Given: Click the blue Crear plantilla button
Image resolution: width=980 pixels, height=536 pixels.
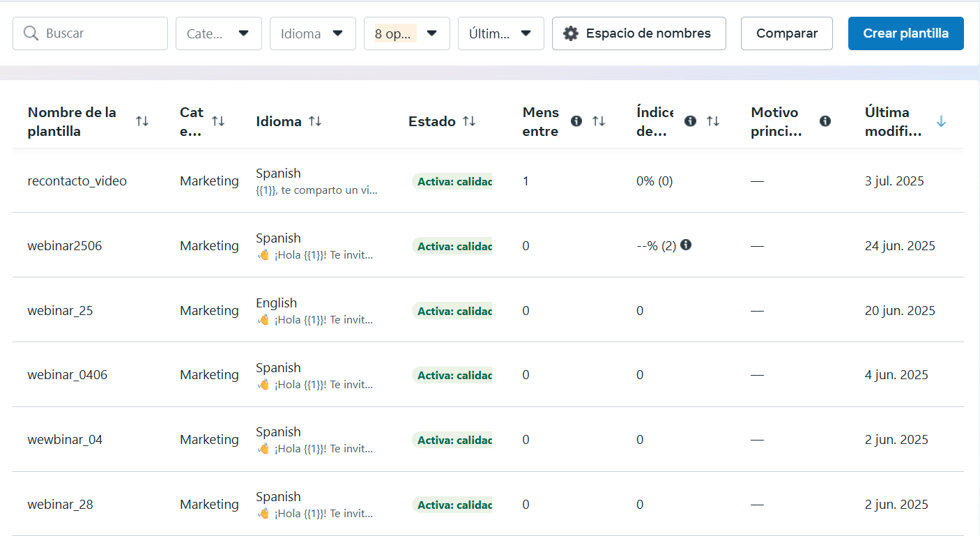Looking at the screenshot, I should coord(905,33).
